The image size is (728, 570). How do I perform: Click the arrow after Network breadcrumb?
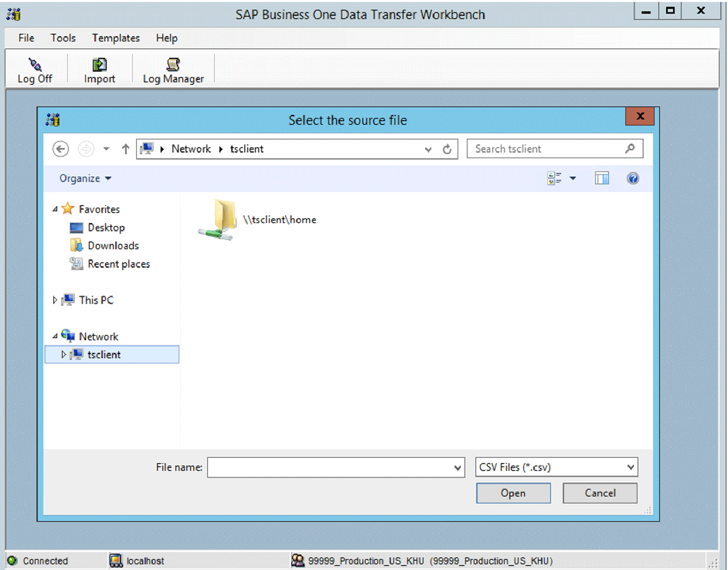click(221, 149)
